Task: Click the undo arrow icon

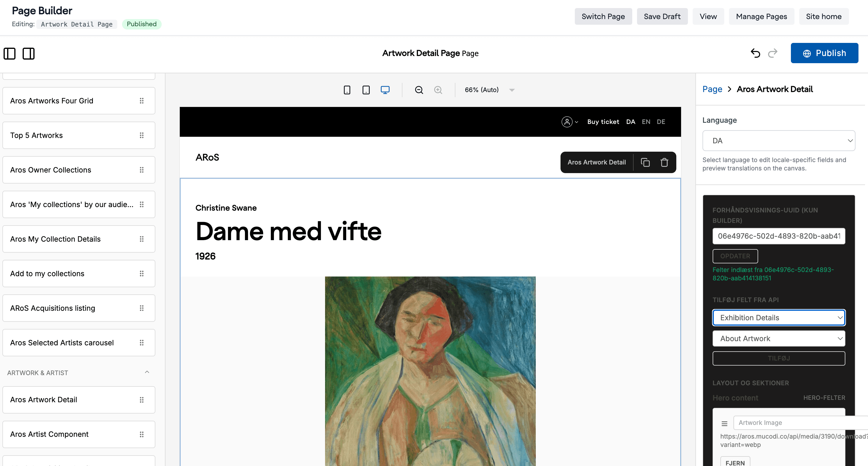Action: (755, 53)
